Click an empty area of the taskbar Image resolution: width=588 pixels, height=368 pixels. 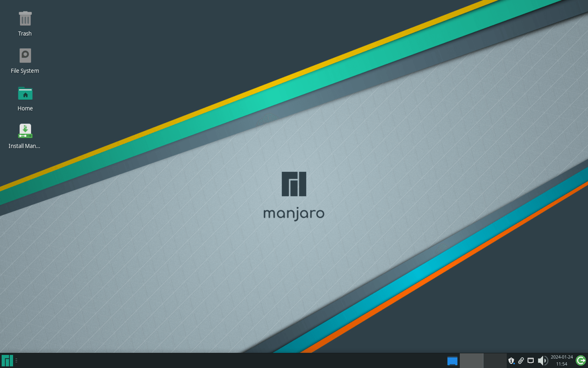245,361
